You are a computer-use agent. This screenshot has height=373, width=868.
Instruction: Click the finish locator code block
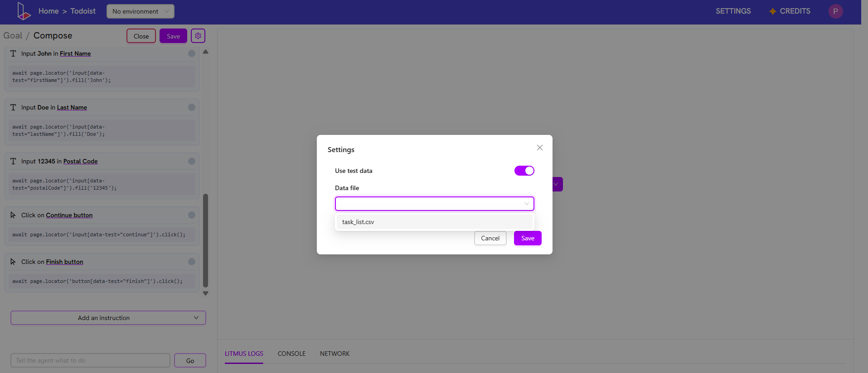pyautogui.click(x=102, y=281)
